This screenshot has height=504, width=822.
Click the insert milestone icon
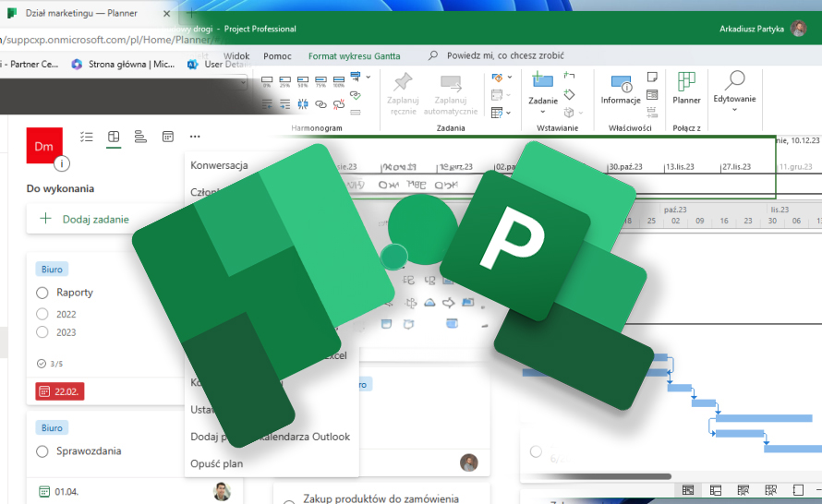click(569, 94)
